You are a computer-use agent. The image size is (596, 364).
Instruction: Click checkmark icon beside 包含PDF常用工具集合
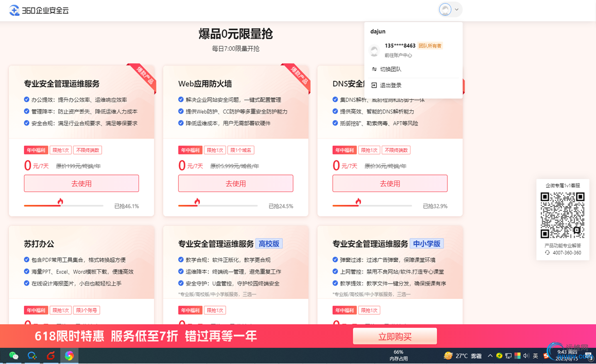pos(27,260)
